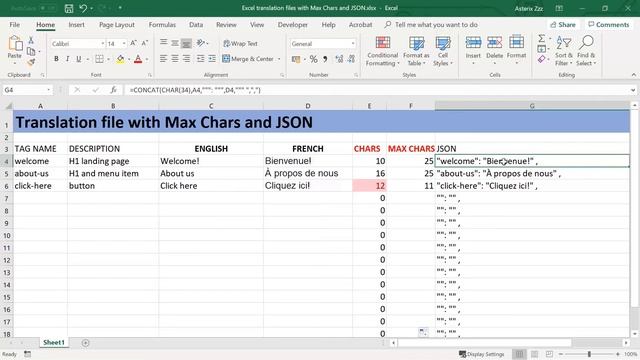Click Merge & Center button
640x360 pixels.
(248, 59)
